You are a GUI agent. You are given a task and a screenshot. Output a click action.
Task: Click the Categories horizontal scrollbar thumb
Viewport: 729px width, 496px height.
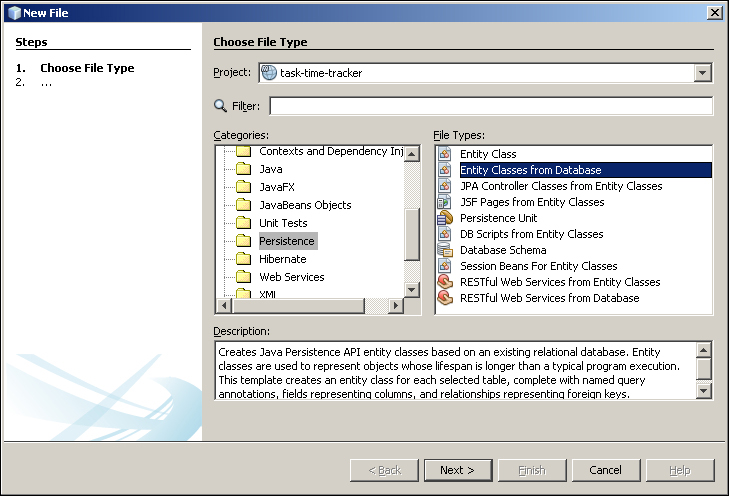[298, 305]
